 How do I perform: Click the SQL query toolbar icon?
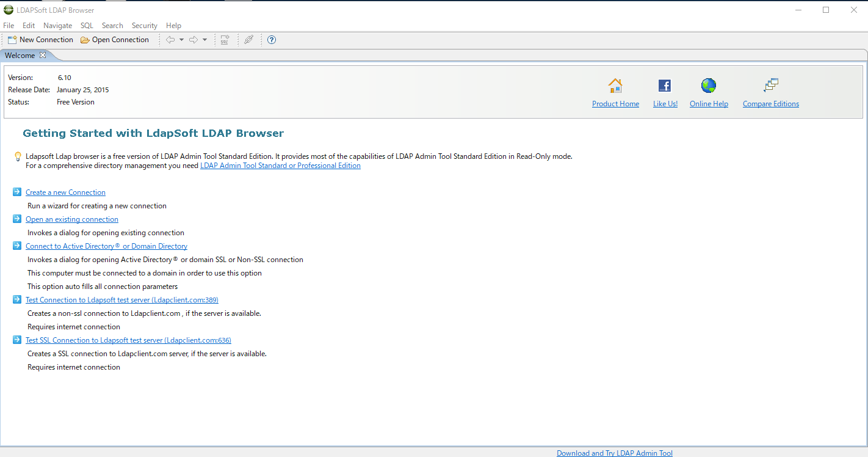point(225,40)
